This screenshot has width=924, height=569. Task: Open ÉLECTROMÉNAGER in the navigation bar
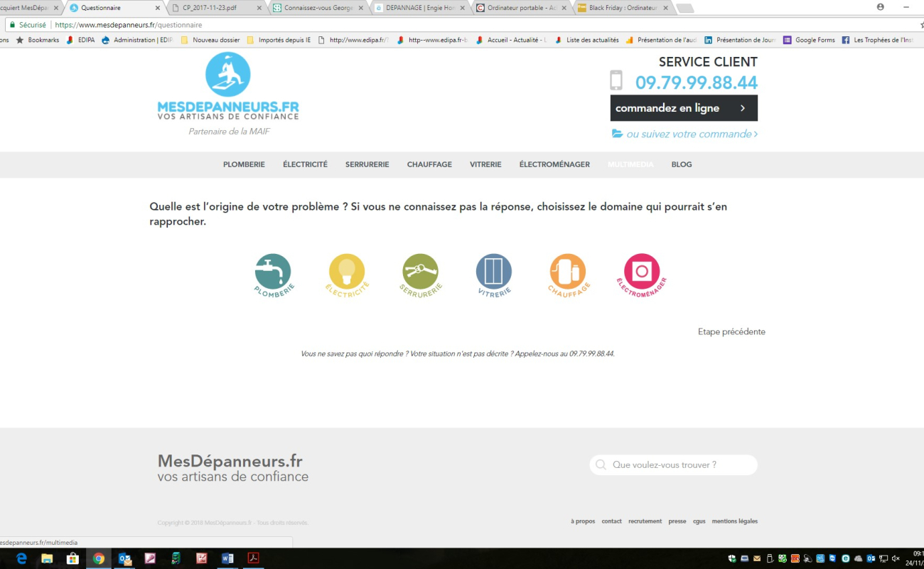pyautogui.click(x=554, y=164)
